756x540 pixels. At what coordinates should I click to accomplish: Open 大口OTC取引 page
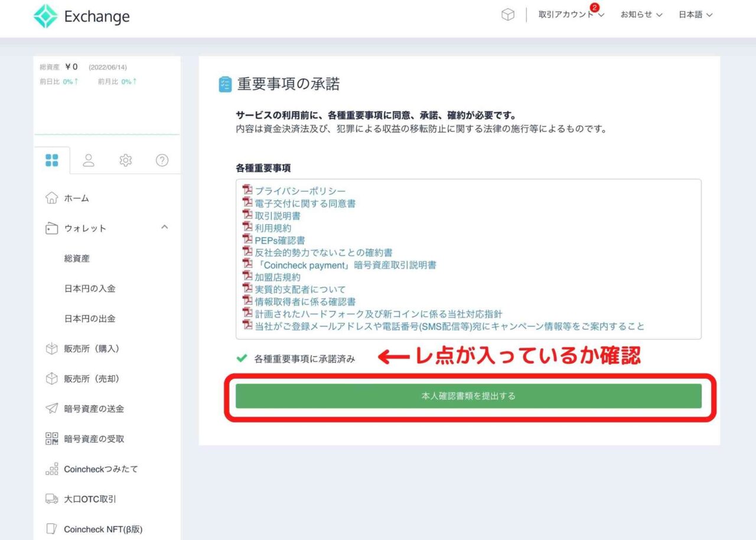(90, 499)
